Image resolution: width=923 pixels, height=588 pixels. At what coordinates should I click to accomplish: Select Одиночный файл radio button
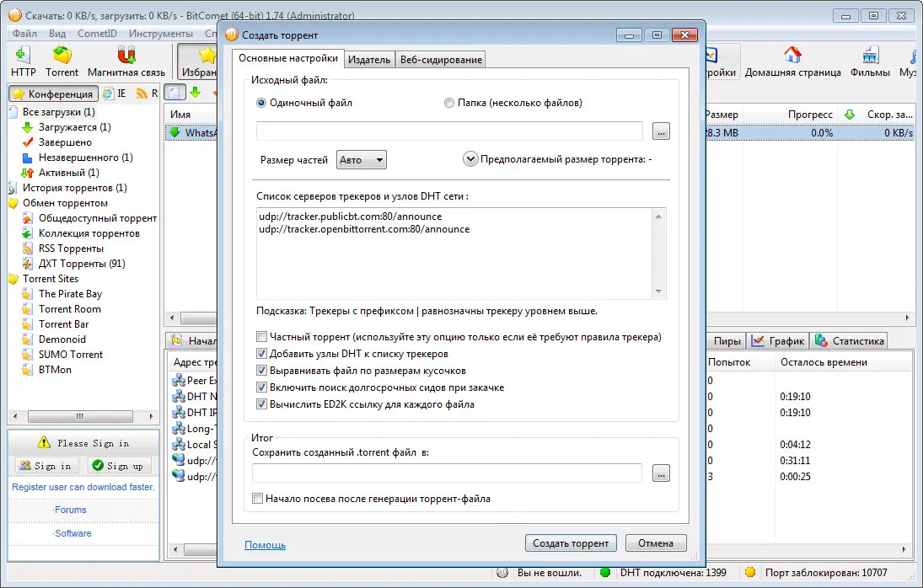click(x=261, y=103)
